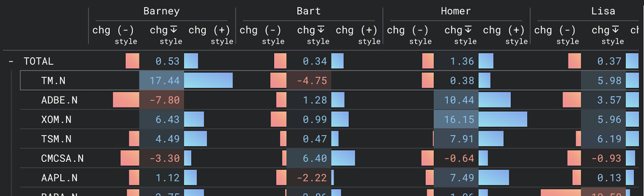Click Homer's chg (-) column header

pyautogui.click(x=408, y=30)
